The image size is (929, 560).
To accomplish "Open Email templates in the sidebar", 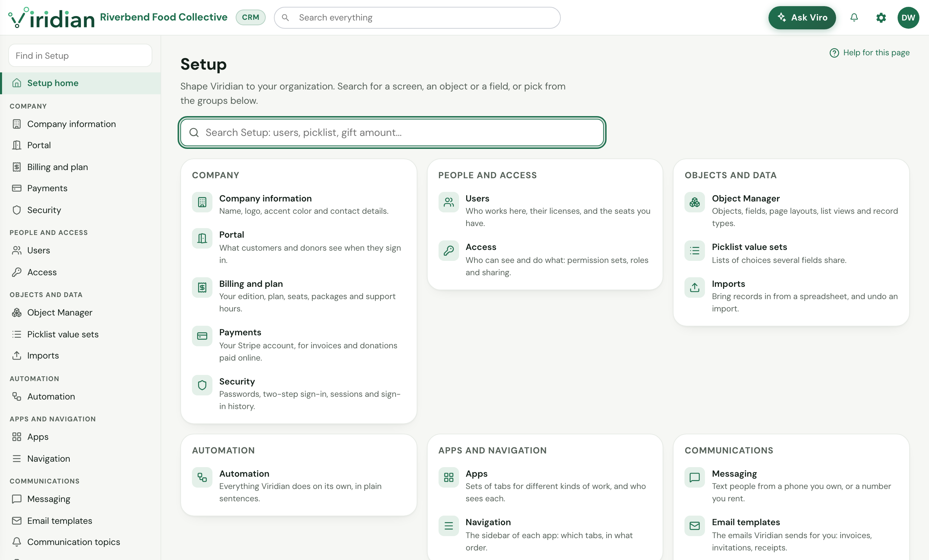I will pos(80,521).
